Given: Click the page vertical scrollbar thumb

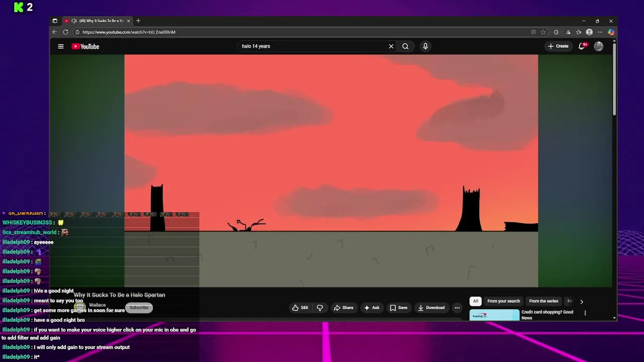Looking at the screenshot, I should 614,80.
